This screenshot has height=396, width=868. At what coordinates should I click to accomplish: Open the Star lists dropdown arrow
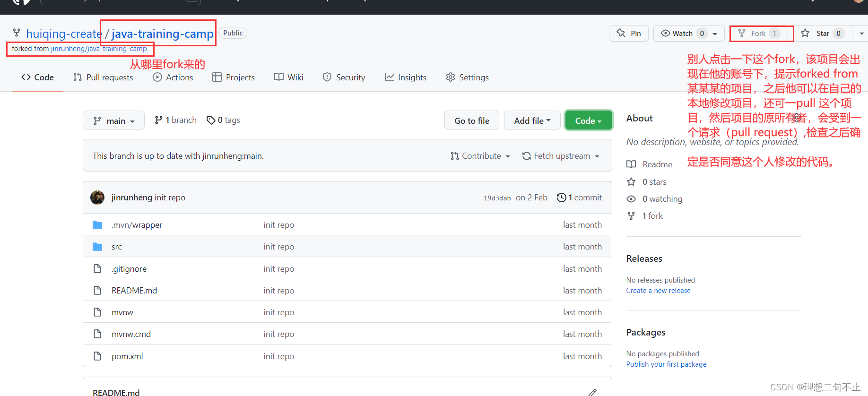[x=861, y=34]
